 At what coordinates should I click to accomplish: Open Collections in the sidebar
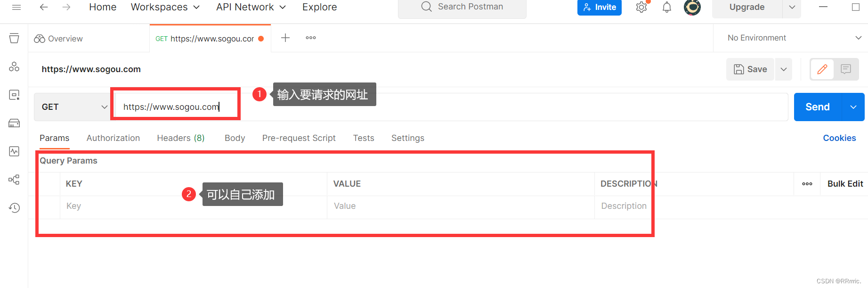14,38
